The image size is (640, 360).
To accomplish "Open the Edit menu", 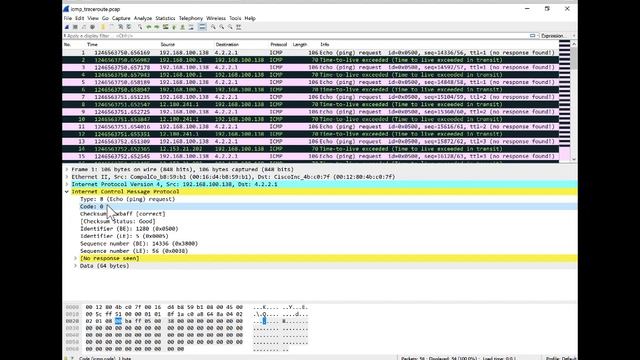I will (80, 18).
